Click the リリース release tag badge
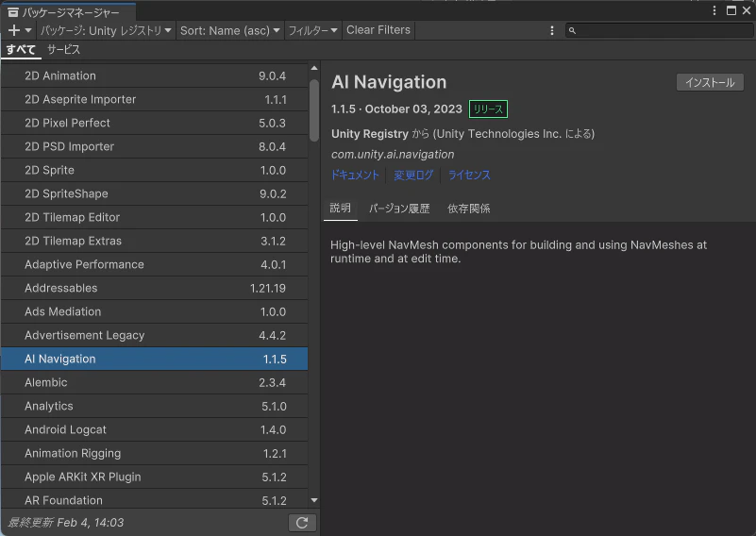Image resolution: width=756 pixels, height=536 pixels. 488,109
